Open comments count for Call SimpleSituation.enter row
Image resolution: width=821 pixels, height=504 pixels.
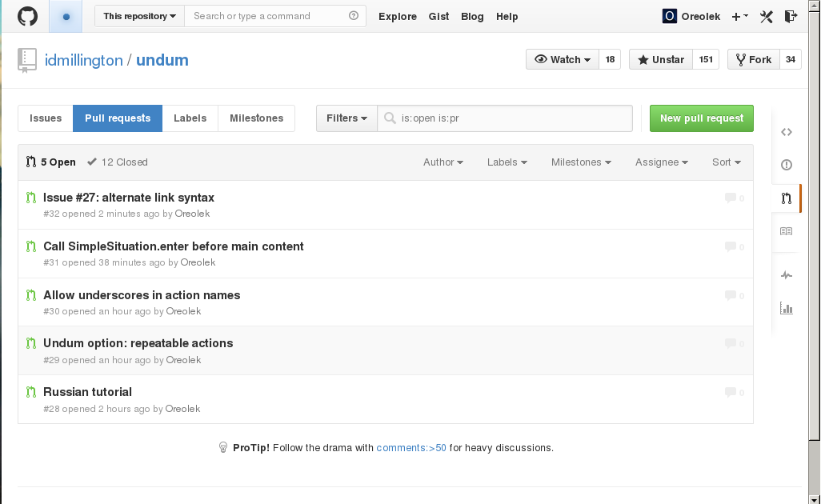735,246
